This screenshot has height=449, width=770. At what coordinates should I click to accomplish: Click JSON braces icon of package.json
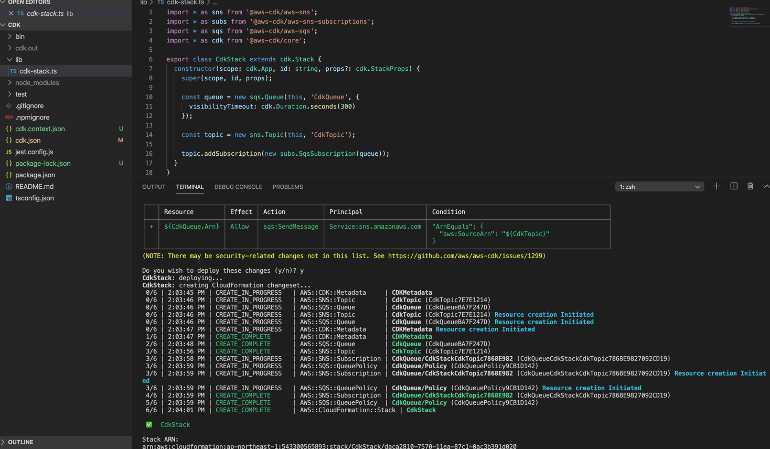[x=8, y=175]
